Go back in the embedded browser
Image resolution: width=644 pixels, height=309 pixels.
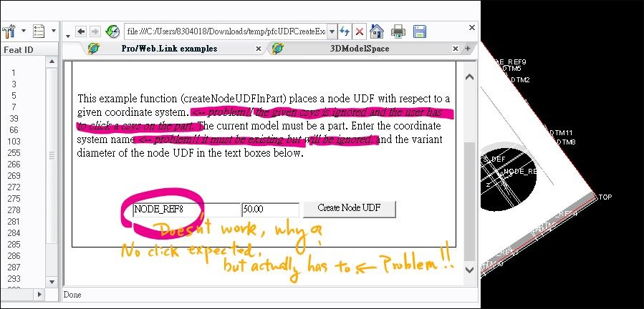point(82,31)
